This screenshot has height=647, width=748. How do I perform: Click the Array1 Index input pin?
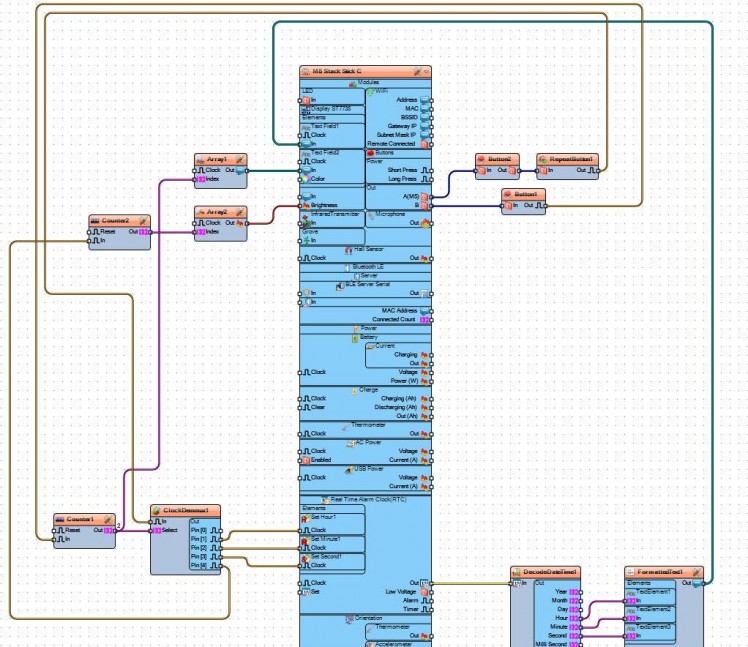pos(195,179)
